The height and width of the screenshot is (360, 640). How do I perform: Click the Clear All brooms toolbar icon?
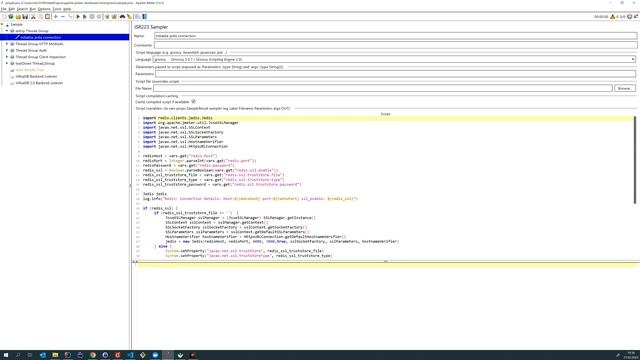(114, 17)
